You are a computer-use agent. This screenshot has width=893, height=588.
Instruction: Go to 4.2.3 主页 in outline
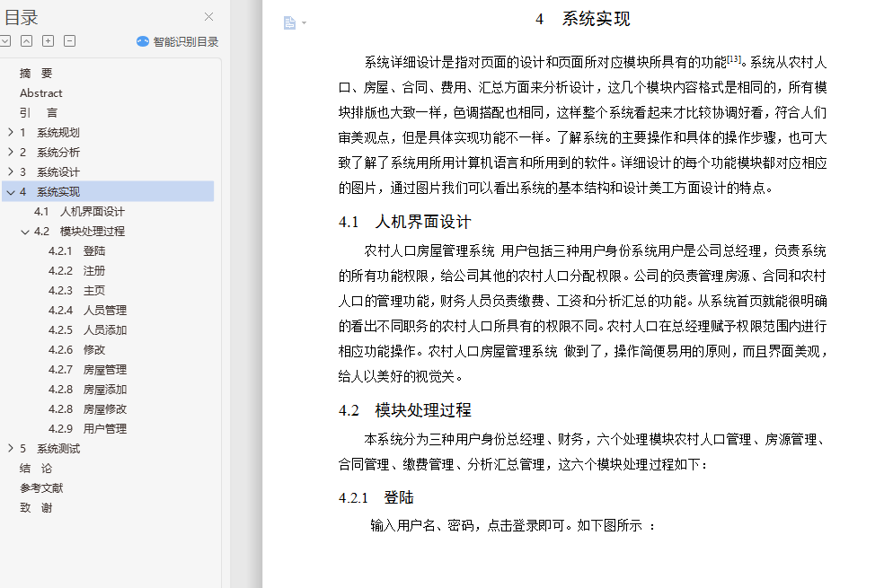(77, 290)
